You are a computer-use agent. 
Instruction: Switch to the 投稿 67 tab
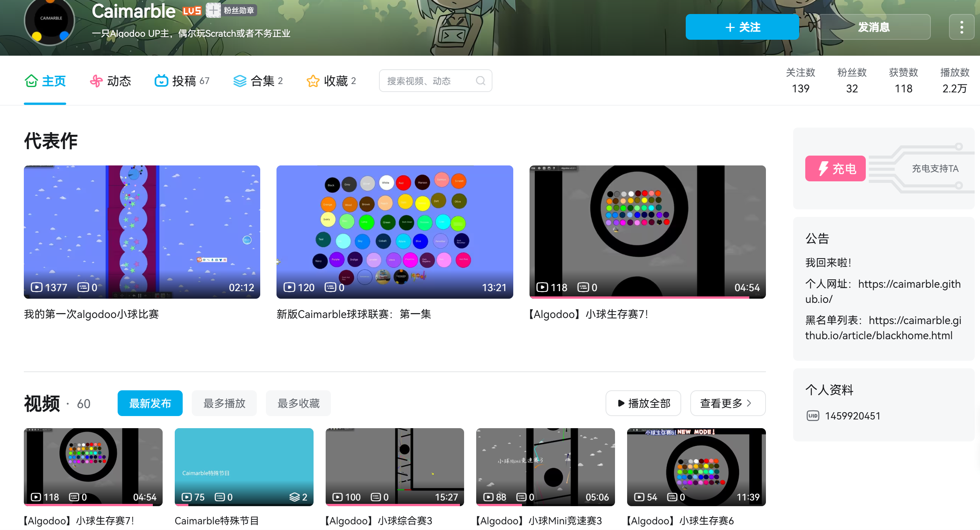pos(182,81)
